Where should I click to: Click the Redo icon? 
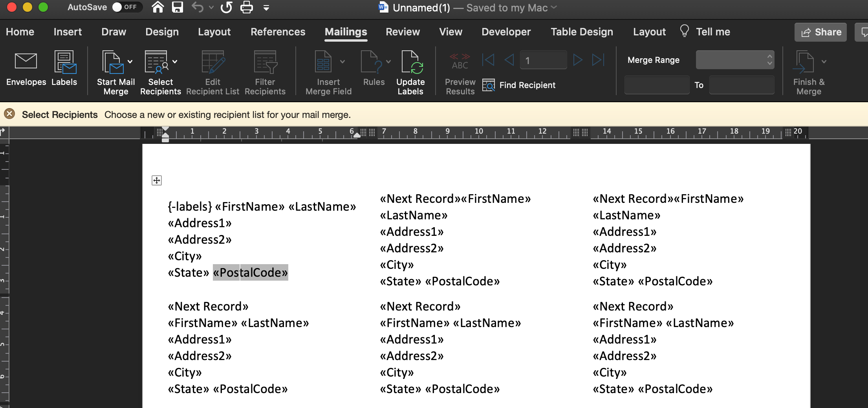point(227,7)
